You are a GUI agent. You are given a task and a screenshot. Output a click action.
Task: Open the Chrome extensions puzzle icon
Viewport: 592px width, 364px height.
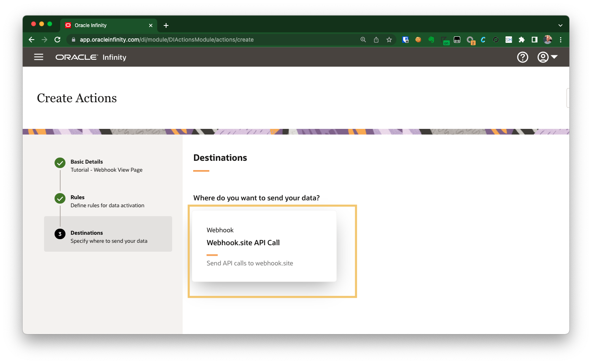(522, 40)
